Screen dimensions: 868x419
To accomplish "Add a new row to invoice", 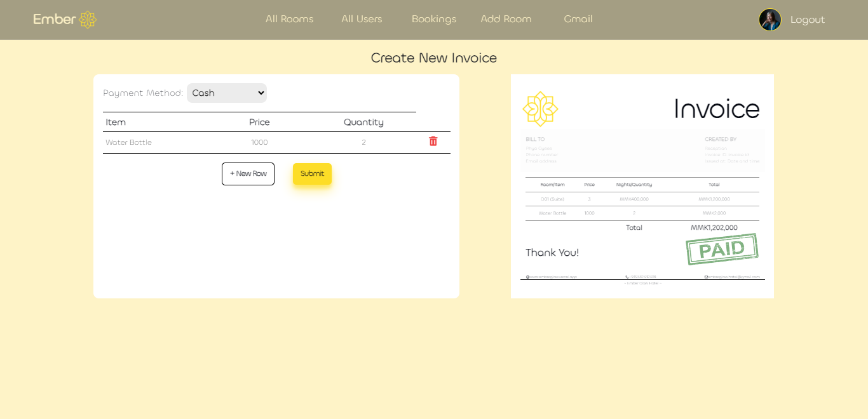I will 248,174.
